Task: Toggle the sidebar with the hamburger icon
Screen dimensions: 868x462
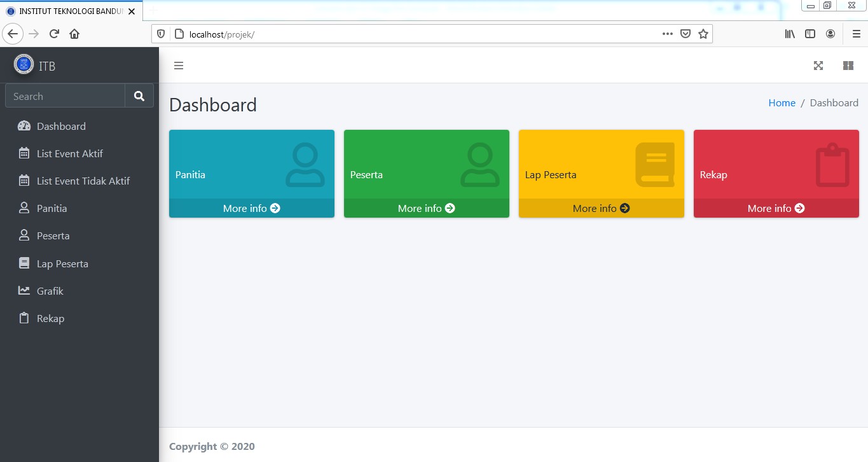Action: click(x=179, y=66)
